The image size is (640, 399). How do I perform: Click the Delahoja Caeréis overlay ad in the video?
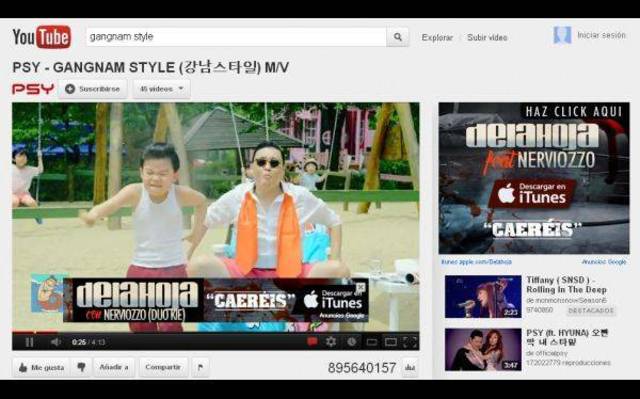[x=216, y=300]
